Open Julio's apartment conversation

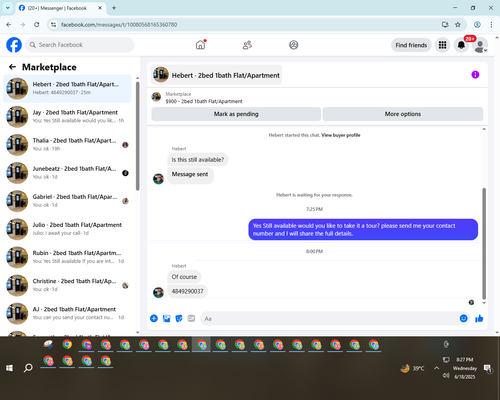[67, 229]
